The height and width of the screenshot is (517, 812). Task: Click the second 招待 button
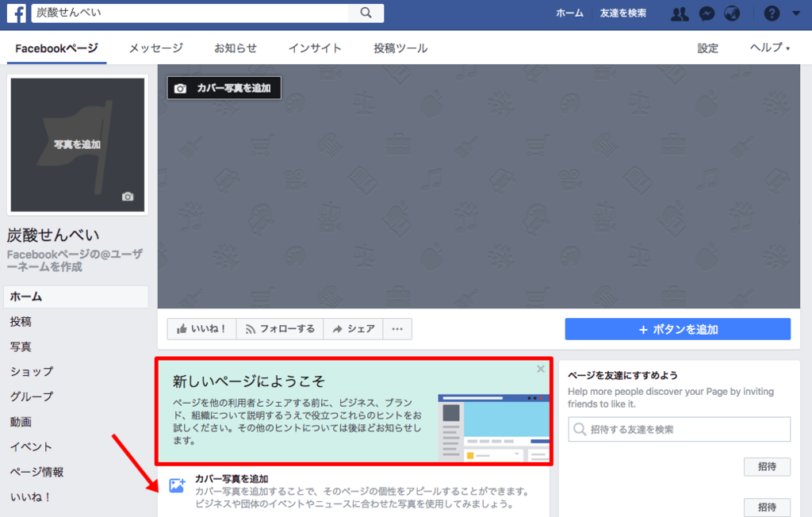tap(767, 507)
